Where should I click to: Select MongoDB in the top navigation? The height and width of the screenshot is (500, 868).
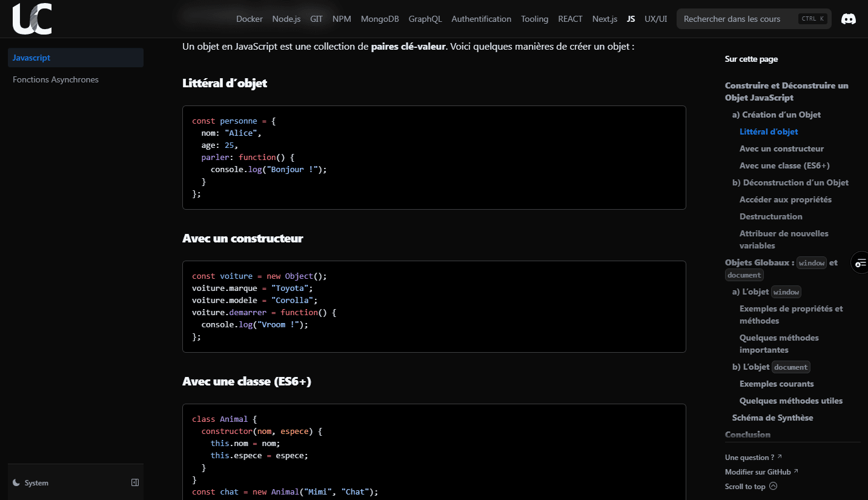tap(380, 19)
